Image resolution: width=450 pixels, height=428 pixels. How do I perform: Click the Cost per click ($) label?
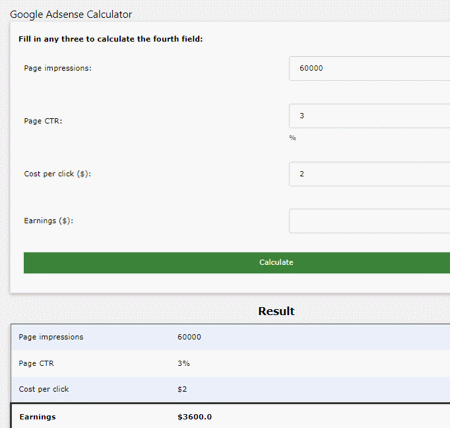tap(57, 174)
